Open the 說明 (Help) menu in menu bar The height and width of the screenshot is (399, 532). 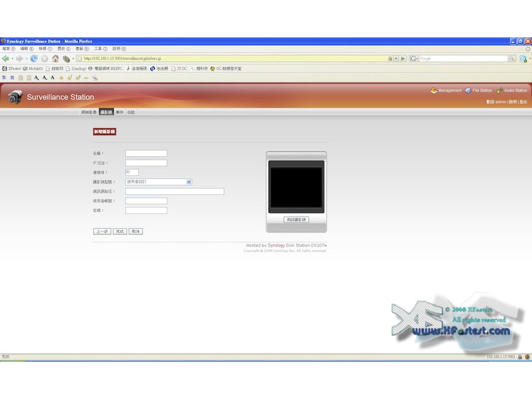pyautogui.click(x=119, y=49)
